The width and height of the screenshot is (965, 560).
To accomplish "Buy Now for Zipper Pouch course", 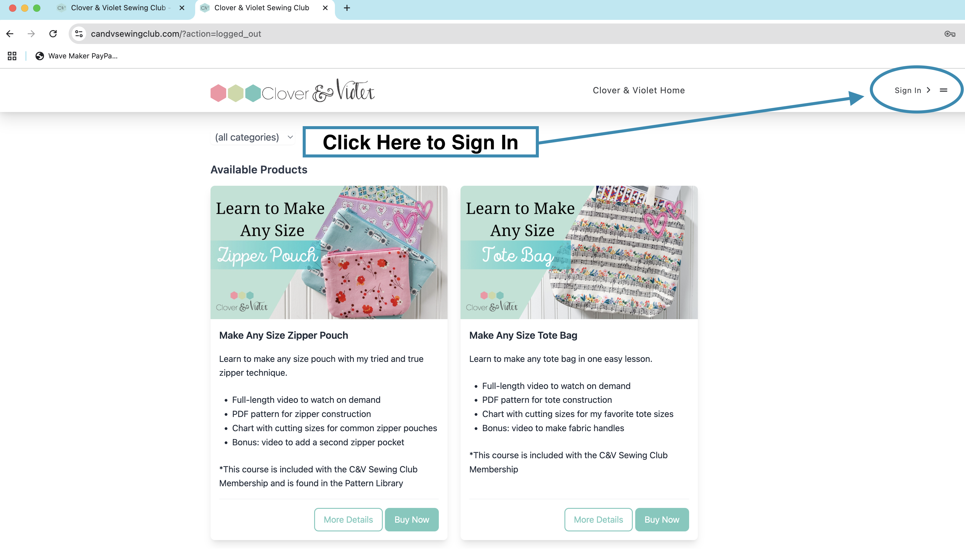I will [412, 519].
